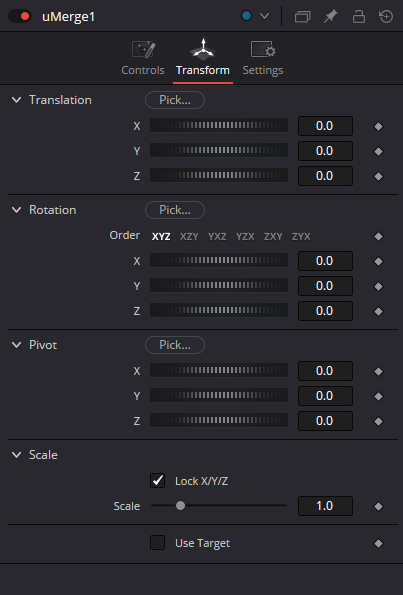The height and width of the screenshot is (595, 403).
Task: Collapse the Scale section
Action: tap(16, 455)
